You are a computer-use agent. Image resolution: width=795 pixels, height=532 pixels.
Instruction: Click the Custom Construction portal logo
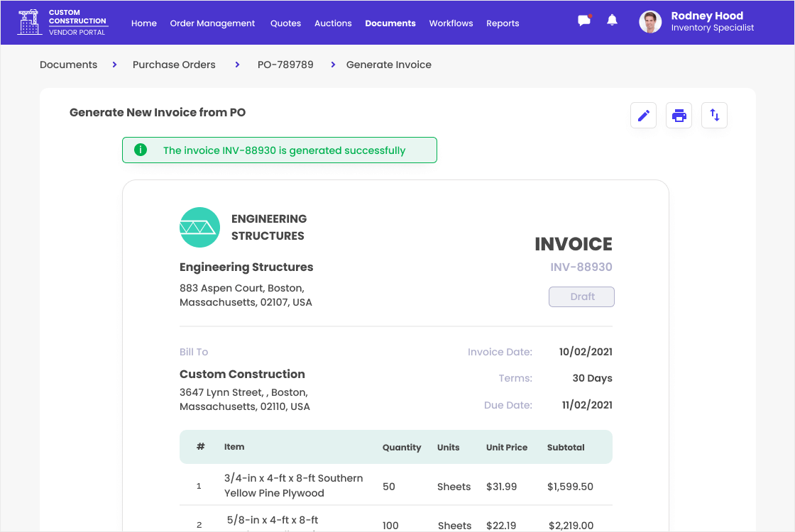(x=62, y=23)
